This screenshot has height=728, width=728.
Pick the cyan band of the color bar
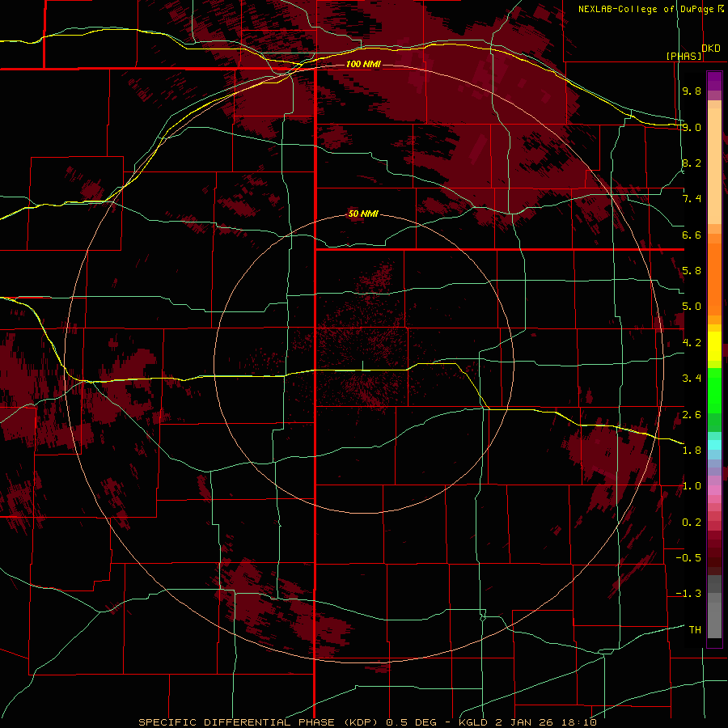pos(714,445)
